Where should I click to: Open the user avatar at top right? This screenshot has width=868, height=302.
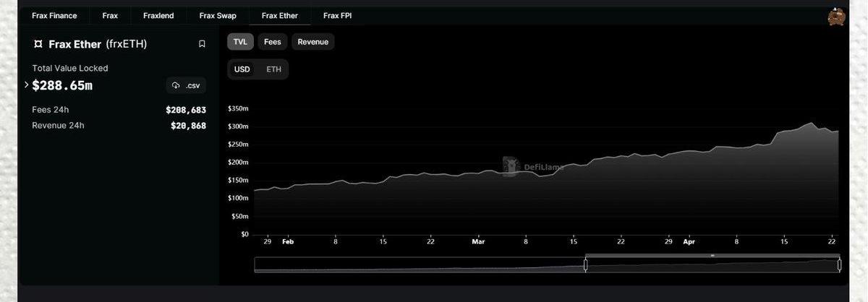point(836,17)
